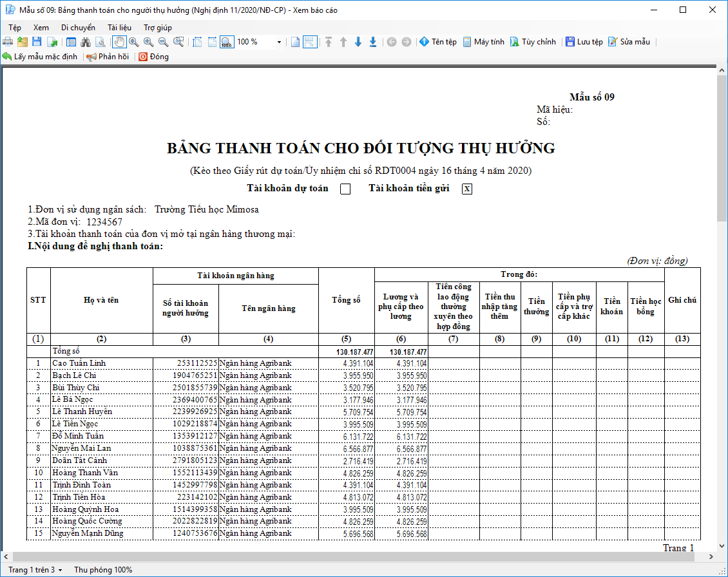Fit page width view icon

pyautogui.click(x=212, y=42)
